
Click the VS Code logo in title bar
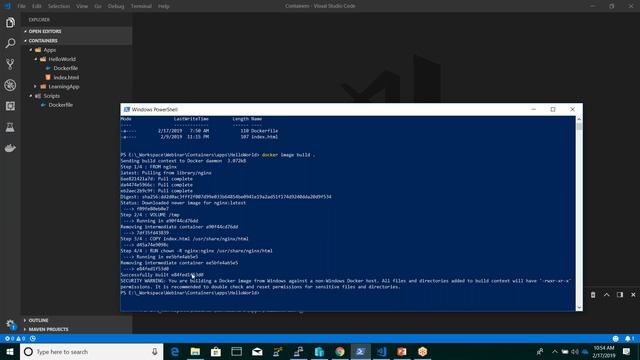click(x=7, y=6)
